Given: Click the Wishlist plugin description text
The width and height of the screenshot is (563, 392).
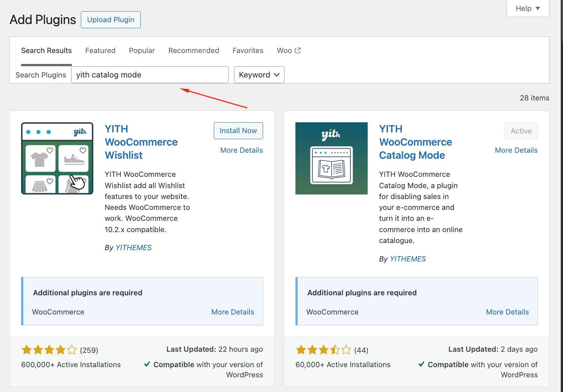Looking at the screenshot, I should coord(148,202).
